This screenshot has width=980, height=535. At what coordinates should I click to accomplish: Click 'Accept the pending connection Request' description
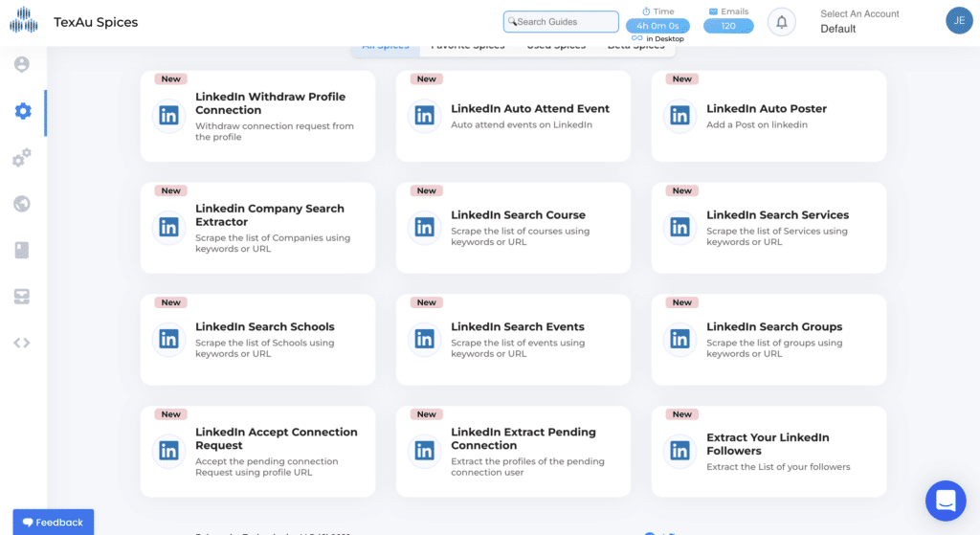(266, 466)
